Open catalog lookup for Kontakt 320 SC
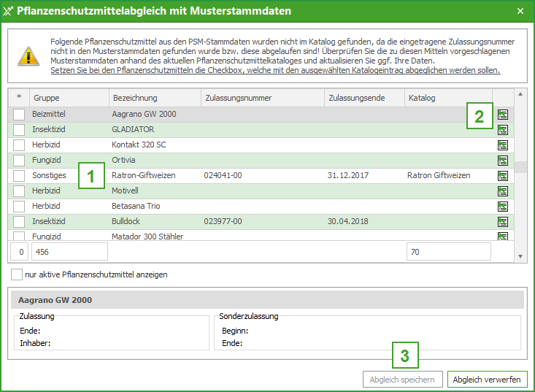535x392 pixels. [503, 145]
